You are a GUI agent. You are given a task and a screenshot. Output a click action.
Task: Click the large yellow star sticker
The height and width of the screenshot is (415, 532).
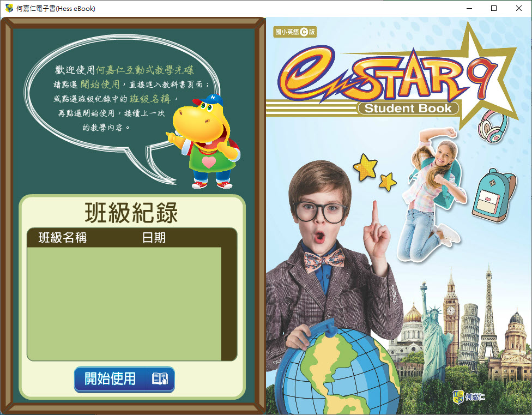[x=365, y=166]
